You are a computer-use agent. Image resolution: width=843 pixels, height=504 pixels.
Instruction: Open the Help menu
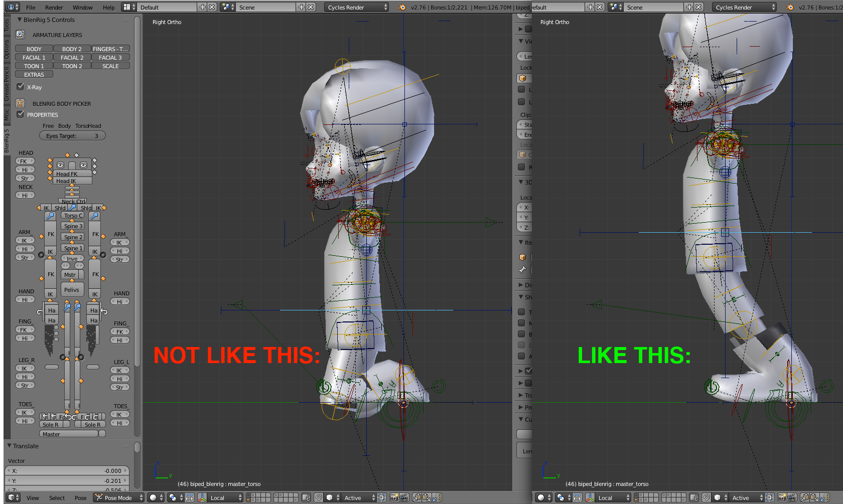pyautogui.click(x=109, y=7)
